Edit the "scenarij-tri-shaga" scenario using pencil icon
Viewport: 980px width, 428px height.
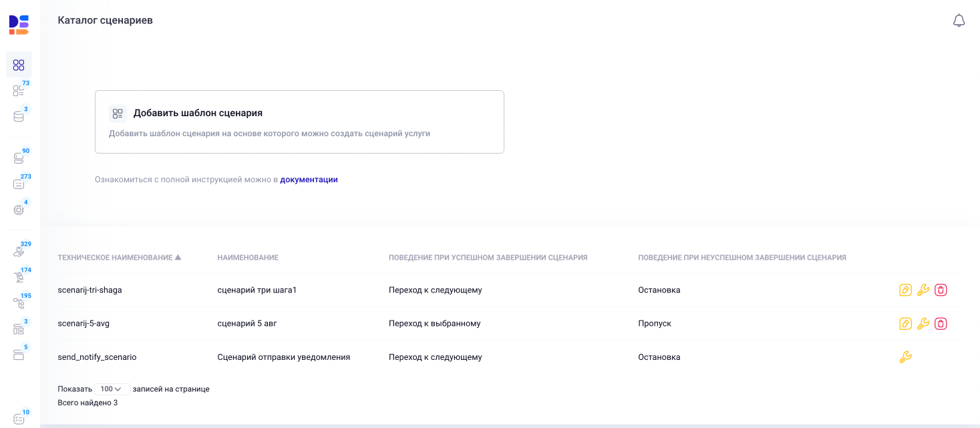(905, 290)
